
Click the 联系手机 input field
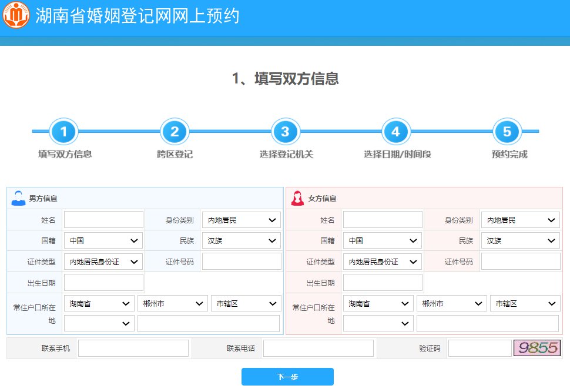tap(133, 349)
